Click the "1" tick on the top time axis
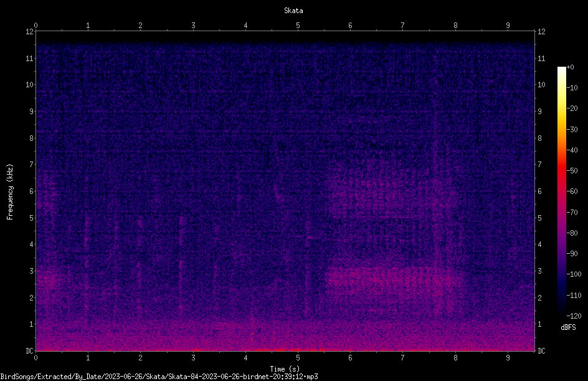Screen dimensions: 588x381 coord(88,26)
